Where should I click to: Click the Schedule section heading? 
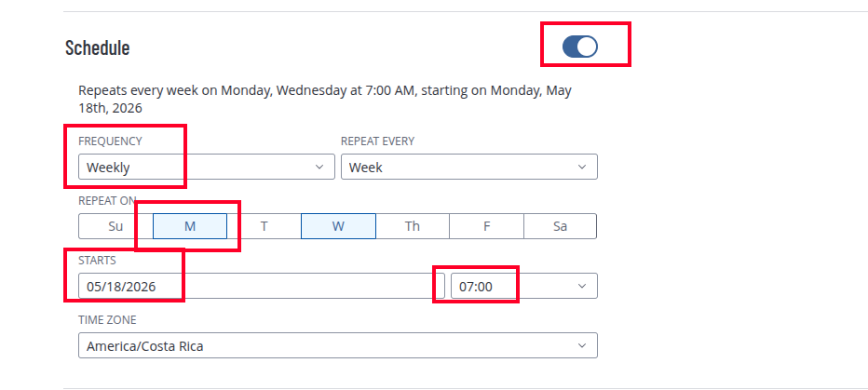(98, 47)
